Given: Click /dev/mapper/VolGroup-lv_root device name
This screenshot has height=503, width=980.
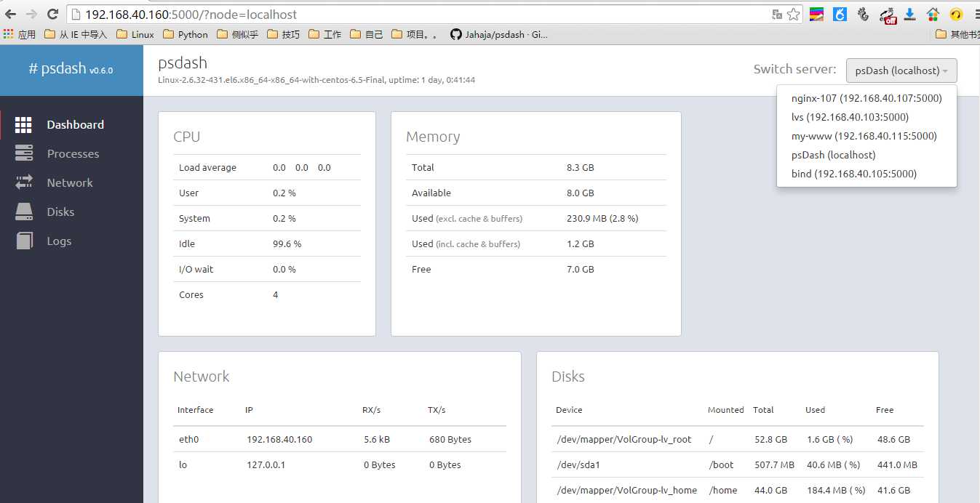Looking at the screenshot, I should [x=624, y=439].
